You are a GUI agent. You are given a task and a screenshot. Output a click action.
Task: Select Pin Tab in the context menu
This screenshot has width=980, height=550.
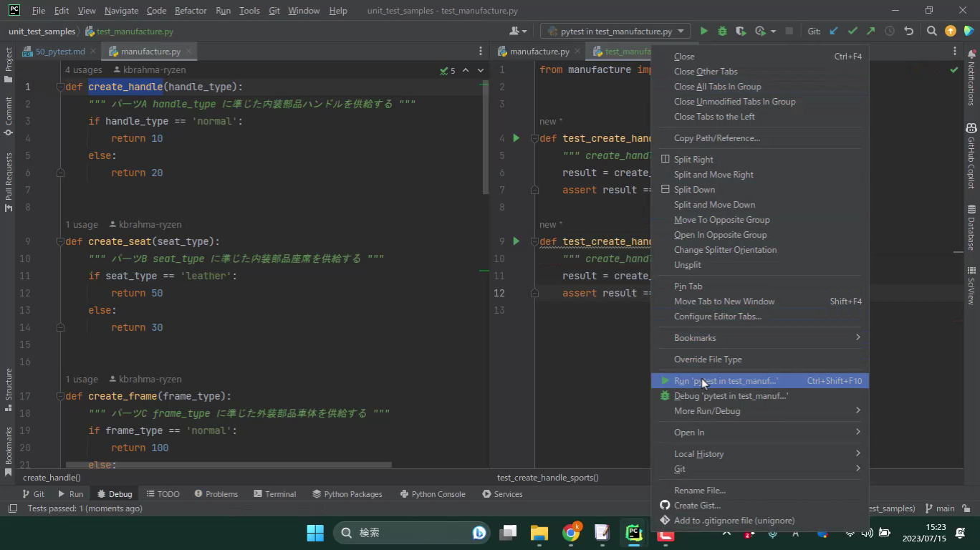pos(688,286)
